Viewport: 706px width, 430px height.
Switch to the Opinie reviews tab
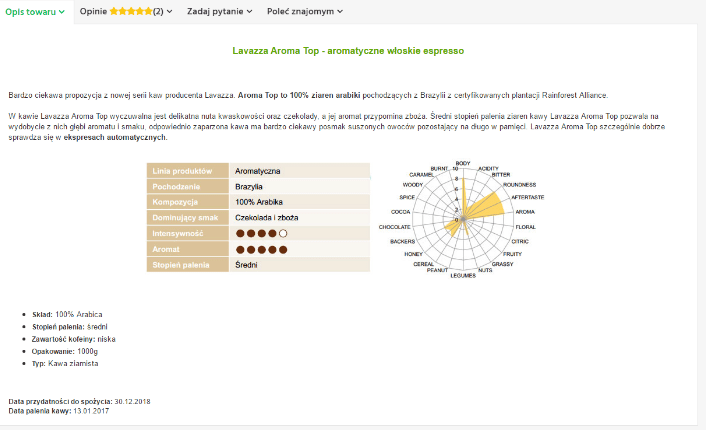pyautogui.click(x=126, y=12)
